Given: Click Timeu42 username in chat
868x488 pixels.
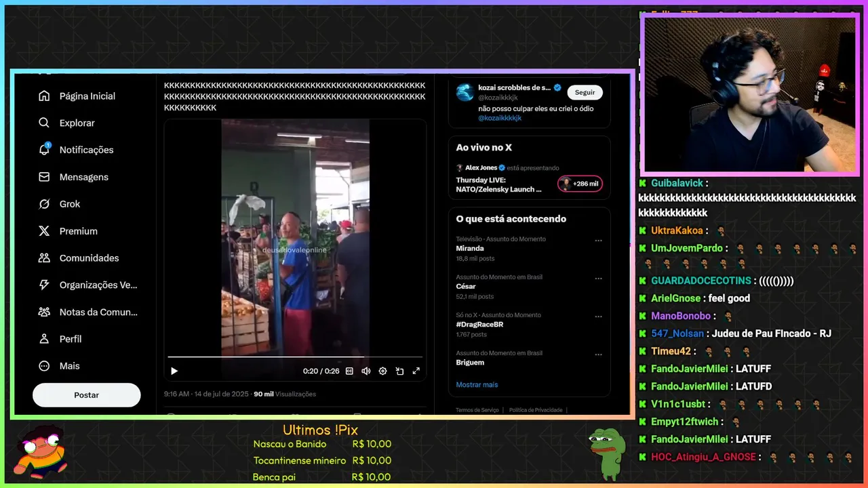Looking at the screenshot, I should [x=671, y=351].
